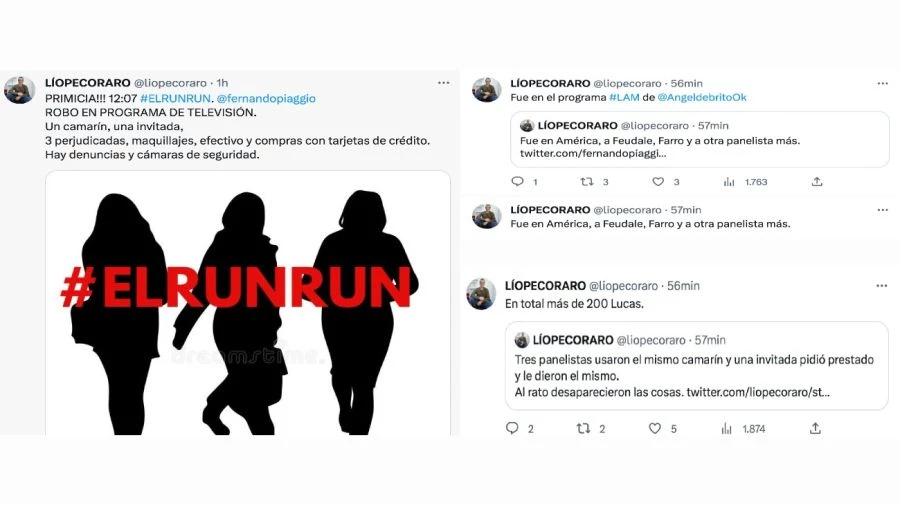Open the #LAM hashtag link
The image size is (900, 505).
coord(624,98)
